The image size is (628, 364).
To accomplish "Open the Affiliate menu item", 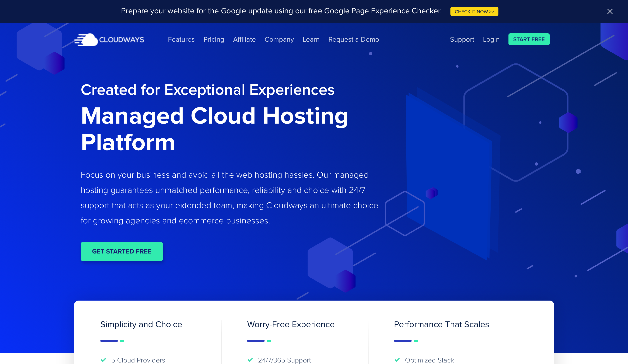I will 244,39.
